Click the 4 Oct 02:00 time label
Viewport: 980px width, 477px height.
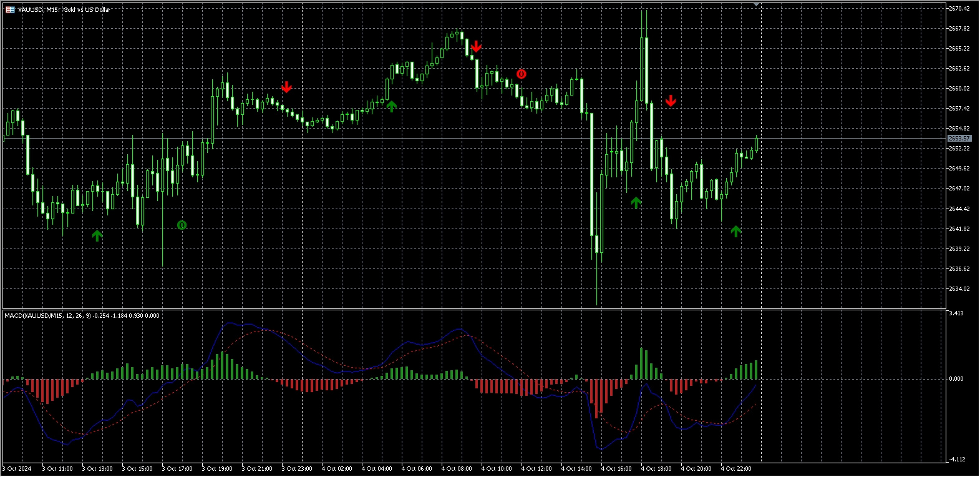coord(337,468)
